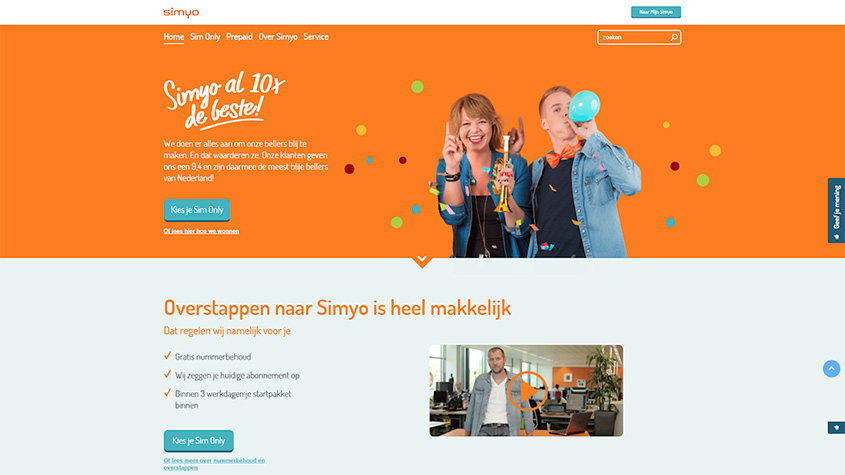Image resolution: width=845 pixels, height=475 pixels.
Task: Open the Geef je mening feedback tab
Action: tap(836, 210)
